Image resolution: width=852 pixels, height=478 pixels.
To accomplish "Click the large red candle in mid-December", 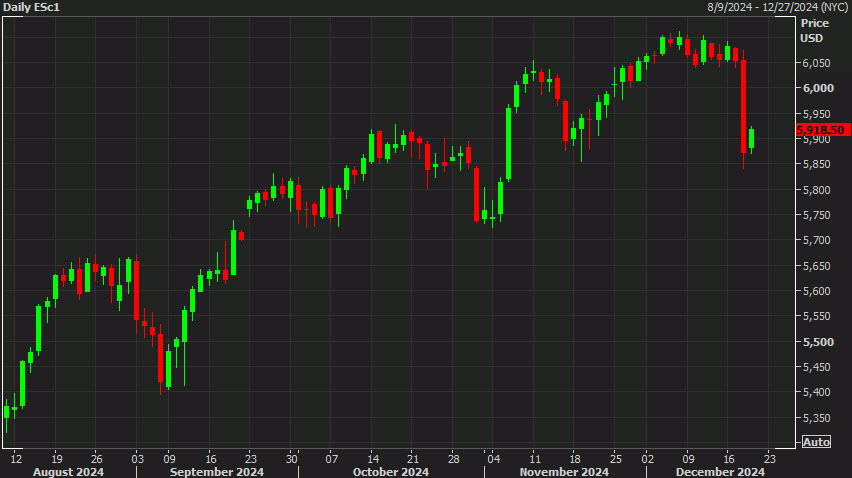I will point(743,106).
